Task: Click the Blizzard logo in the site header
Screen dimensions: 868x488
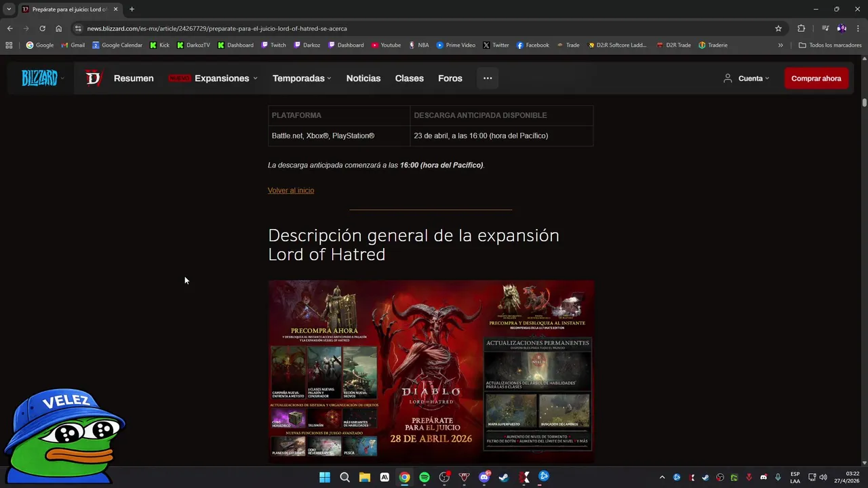Action: (39, 78)
